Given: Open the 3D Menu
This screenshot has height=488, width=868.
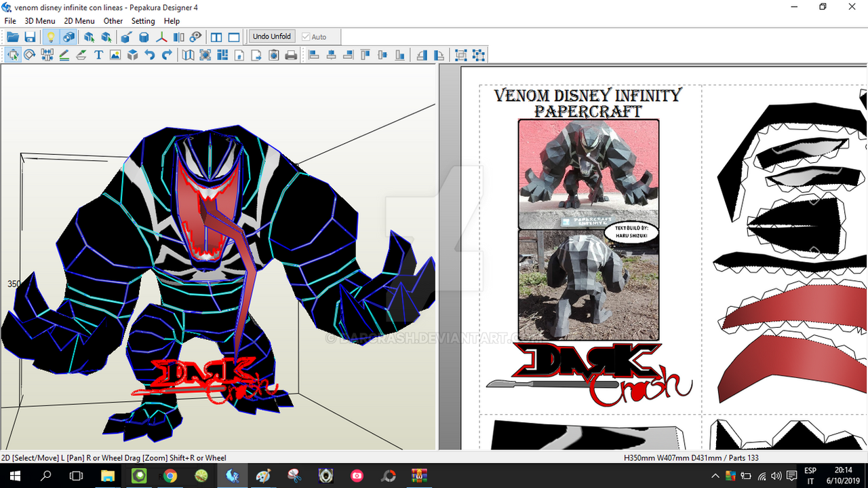Looking at the screenshot, I should click(40, 21).
